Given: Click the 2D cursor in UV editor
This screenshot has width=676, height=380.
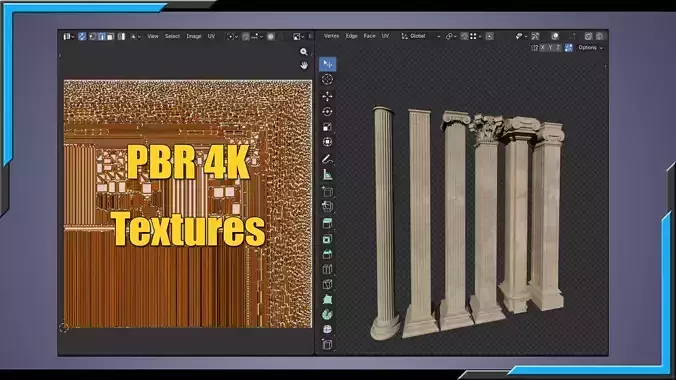Looking at the screenshot, I should click(x=64, y=328).
